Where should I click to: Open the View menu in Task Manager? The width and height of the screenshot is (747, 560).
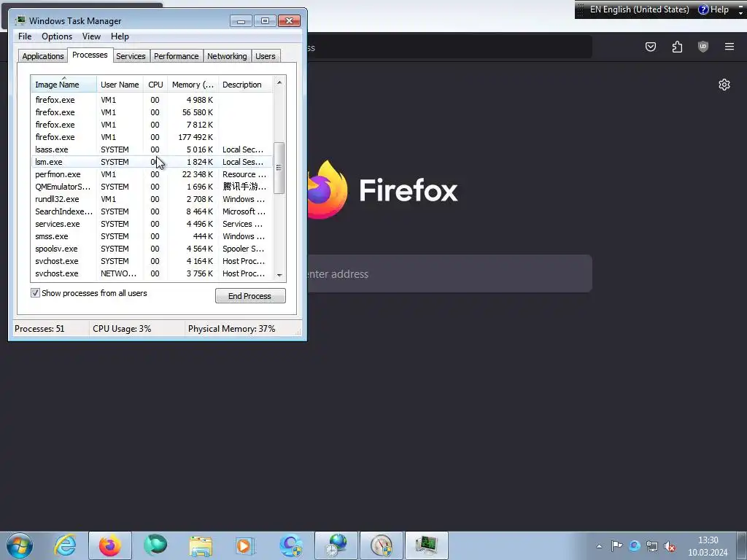point(91,36)
